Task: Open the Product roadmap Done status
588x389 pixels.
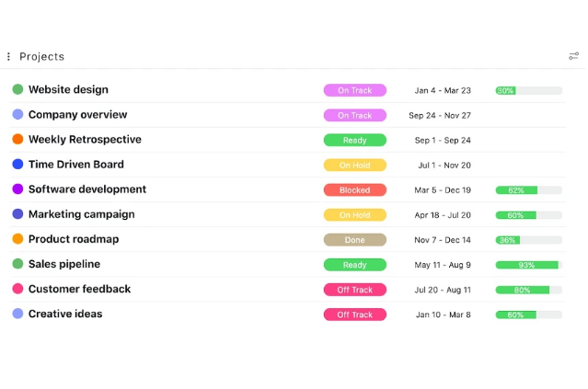Action: (x=354, y=240)
